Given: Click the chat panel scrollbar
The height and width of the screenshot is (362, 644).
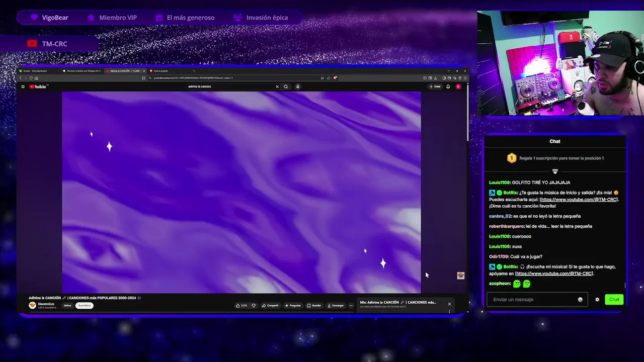Looking at the screenshot, I should click(625, 285).
